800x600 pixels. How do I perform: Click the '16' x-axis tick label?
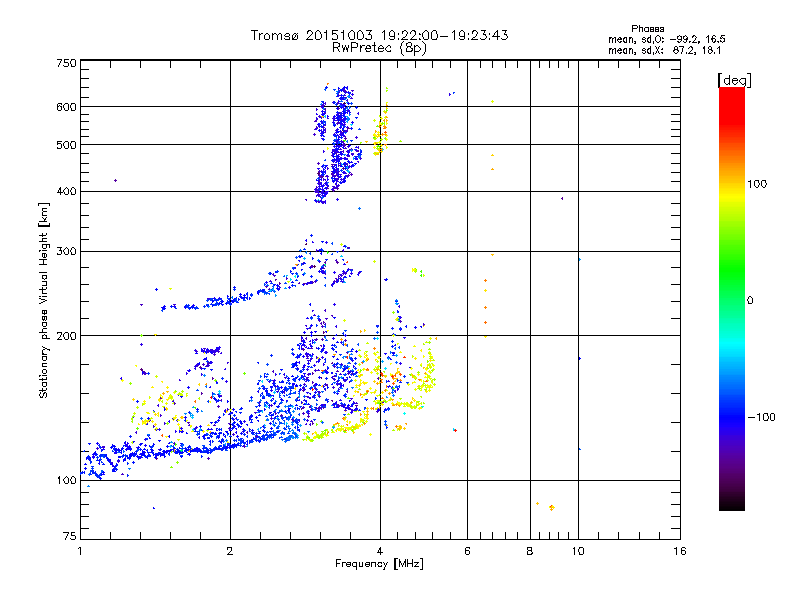click(x=680, y=551)
